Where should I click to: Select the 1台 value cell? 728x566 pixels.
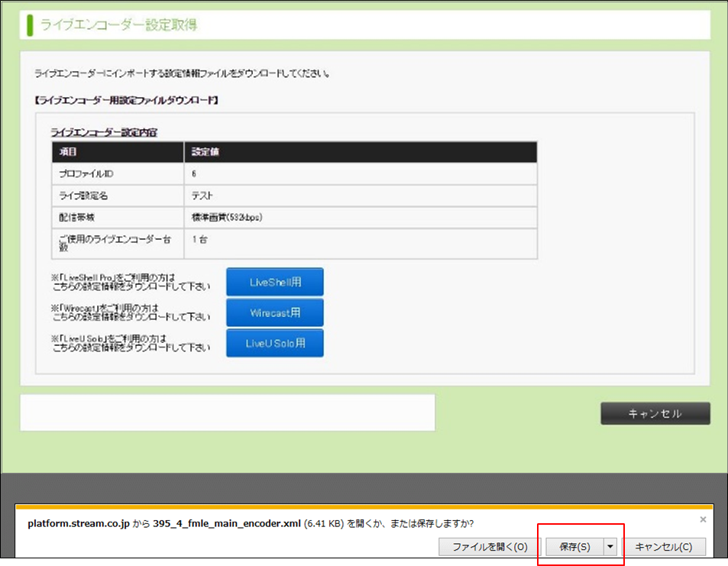click(361, 244)
